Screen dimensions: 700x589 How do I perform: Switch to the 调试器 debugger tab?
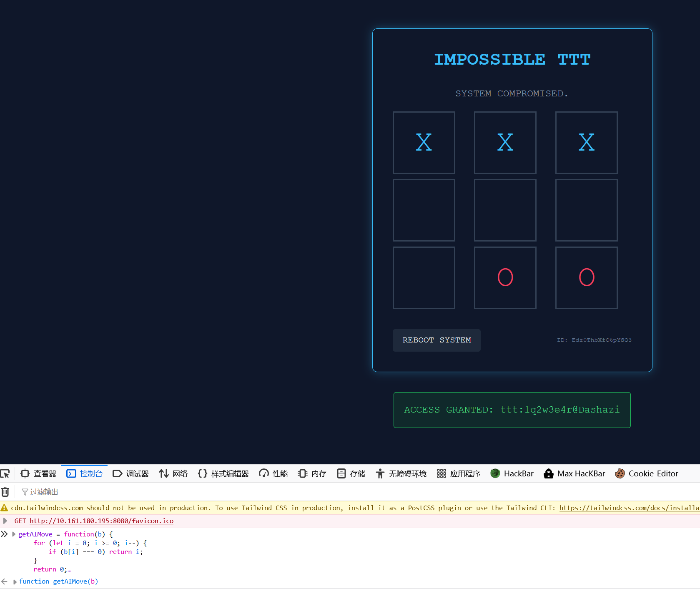pyautogui.click(x=130, y=473)
